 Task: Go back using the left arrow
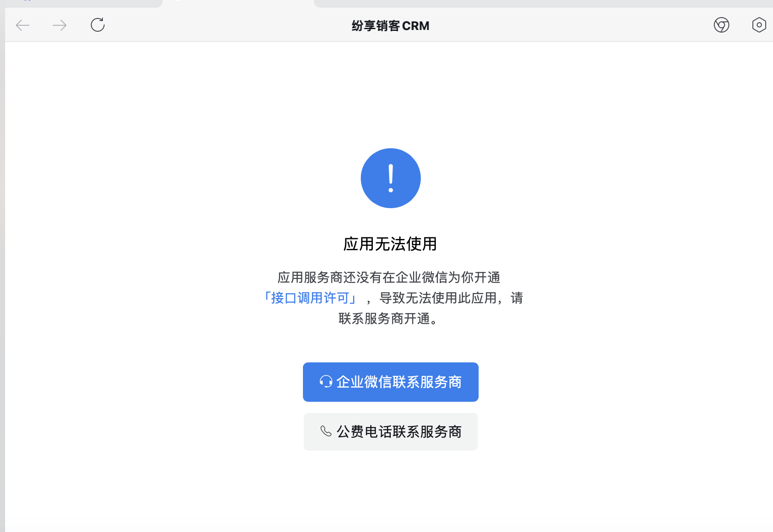coord(23,25)
